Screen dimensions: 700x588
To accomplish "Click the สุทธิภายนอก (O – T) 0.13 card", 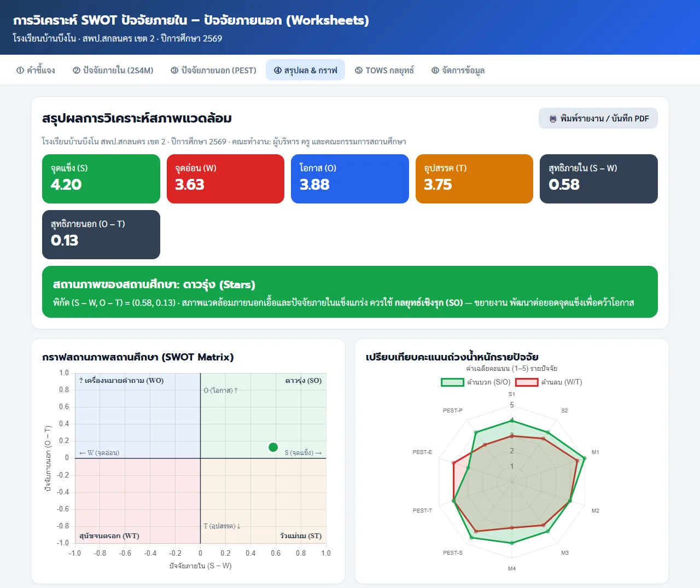I will click(x=101, y=235).
